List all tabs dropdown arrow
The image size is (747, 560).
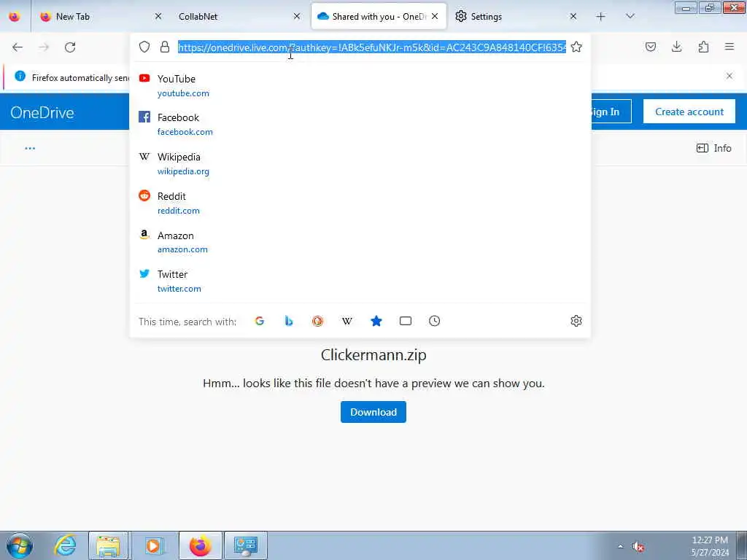pyautogui.click(x=630, y=16)
